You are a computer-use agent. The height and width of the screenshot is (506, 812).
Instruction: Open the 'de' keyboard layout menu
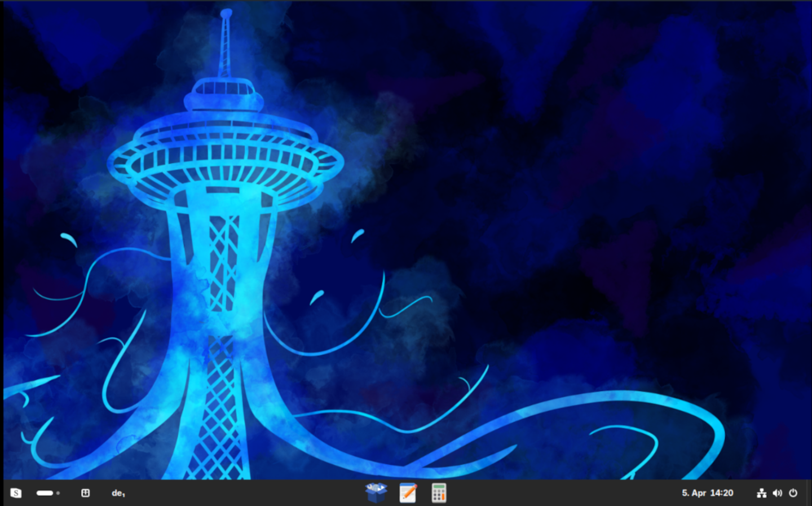point(118,493)
